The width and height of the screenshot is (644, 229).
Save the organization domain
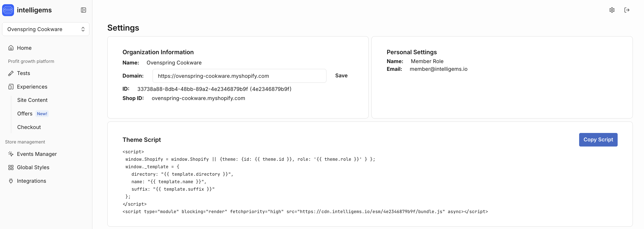pos(341,75)
